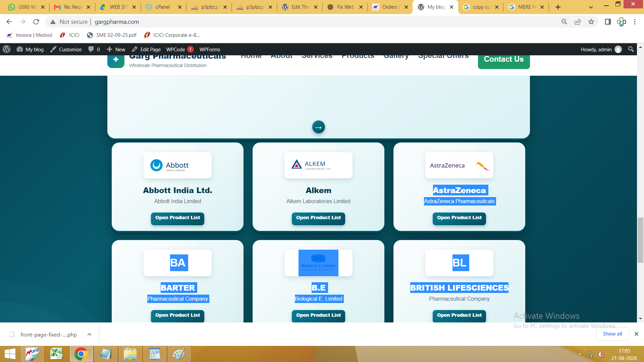Open SME 02-09-25.pdf bookmark
The image size is (644, 362).
(x=112, y=35)
